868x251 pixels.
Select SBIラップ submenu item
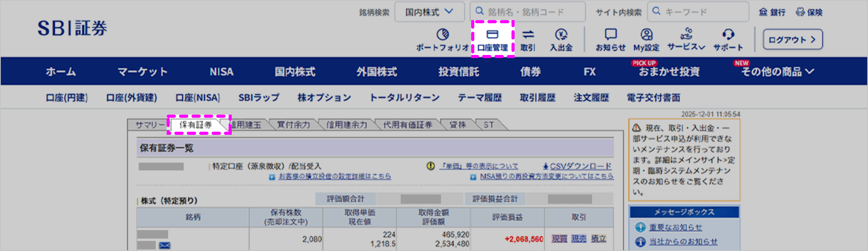click(259, 98)
